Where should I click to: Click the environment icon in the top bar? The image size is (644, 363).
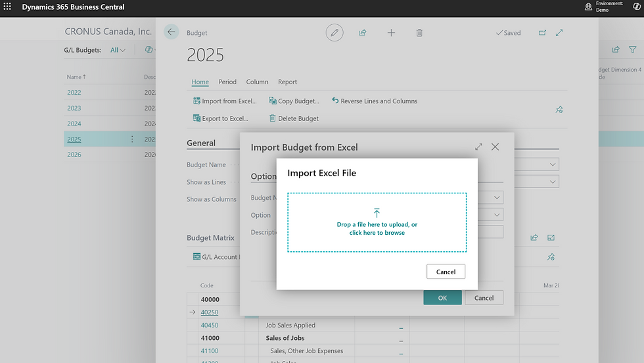pos(588,7)
